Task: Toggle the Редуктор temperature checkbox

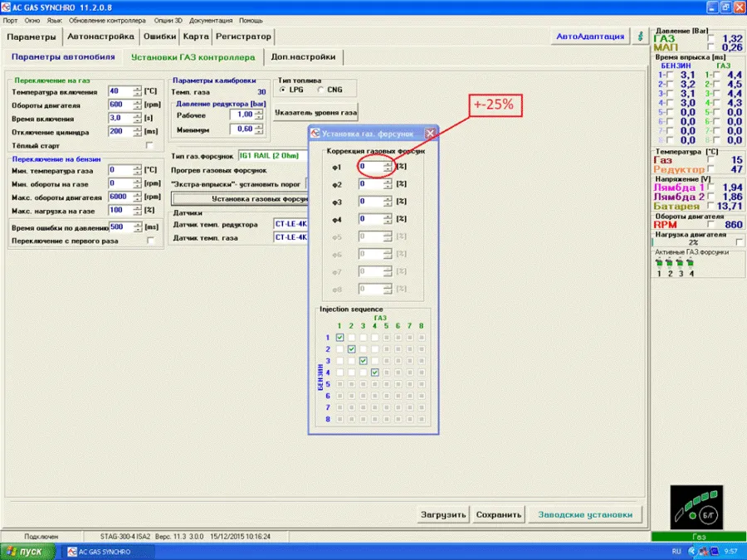Action: coord(710,168)
